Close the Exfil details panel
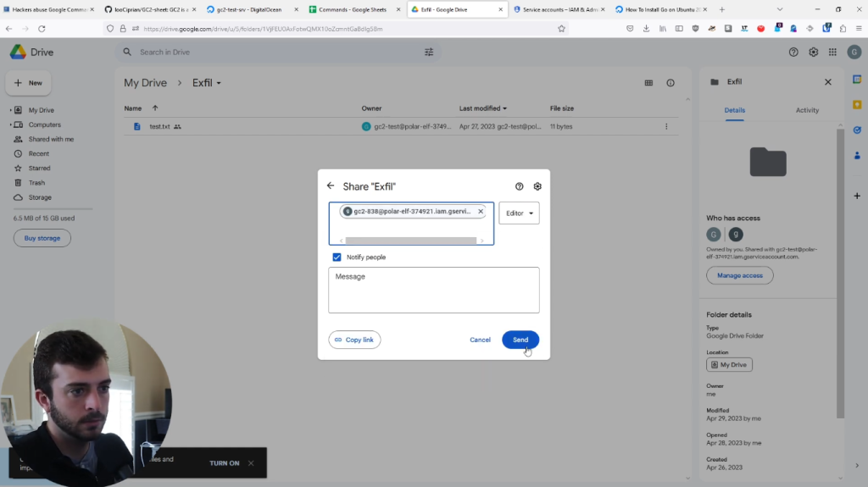This screenshot has width=868, height=487. click(x=828, y=82)
